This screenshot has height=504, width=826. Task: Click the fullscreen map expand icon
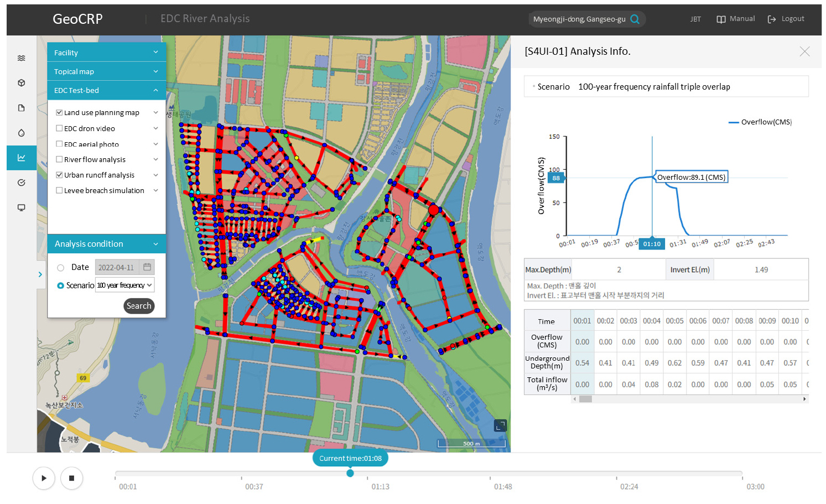pyautogui.click(x=500, y=425)
